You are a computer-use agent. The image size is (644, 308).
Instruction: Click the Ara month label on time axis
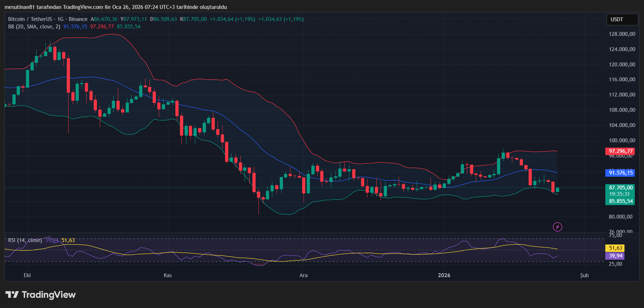pos(304,275)
